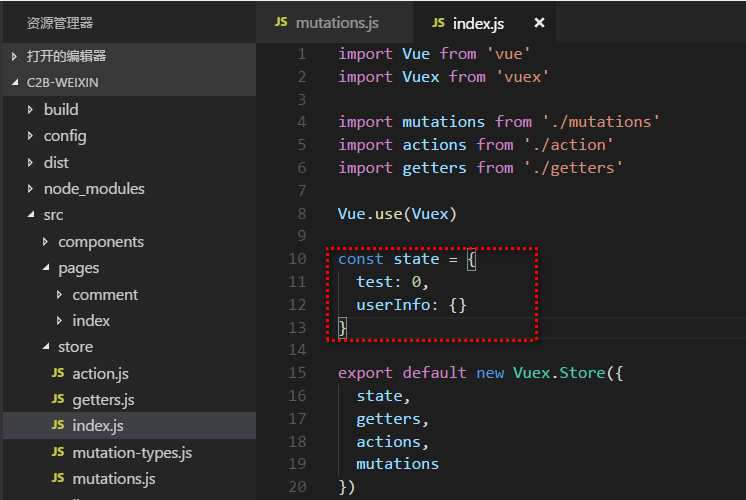Select the build folder name
The width and height of the screenshot is (746, 500).
pos(61,109)
